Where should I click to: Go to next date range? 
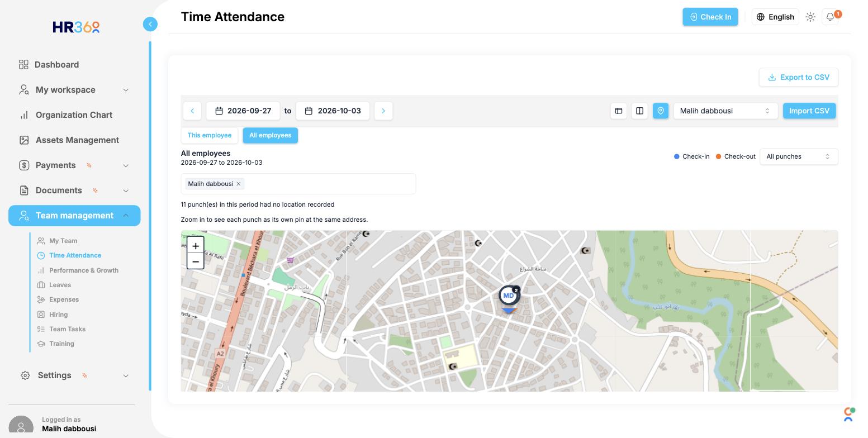tap(383, 111)
